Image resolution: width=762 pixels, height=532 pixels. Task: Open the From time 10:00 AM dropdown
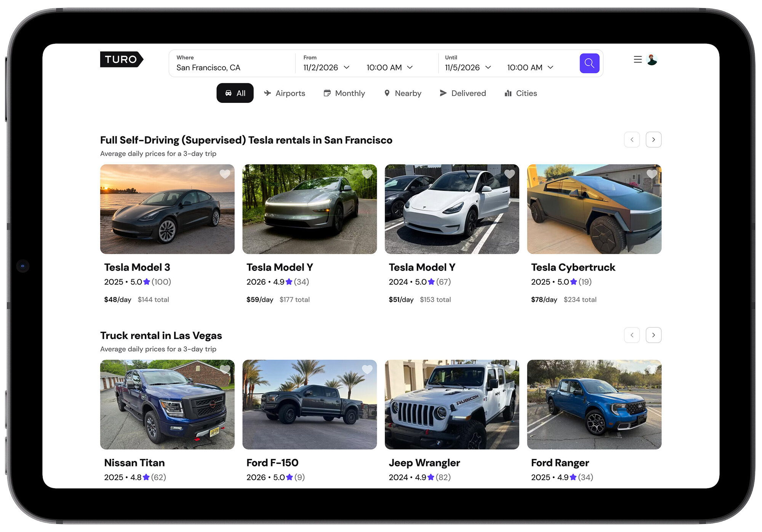coord(390,67)
